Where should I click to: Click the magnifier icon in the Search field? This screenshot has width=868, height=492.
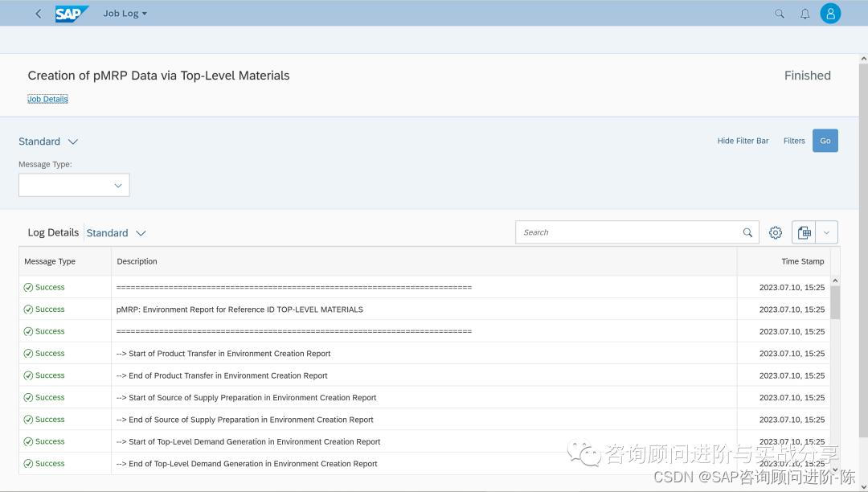pos(747,232)
